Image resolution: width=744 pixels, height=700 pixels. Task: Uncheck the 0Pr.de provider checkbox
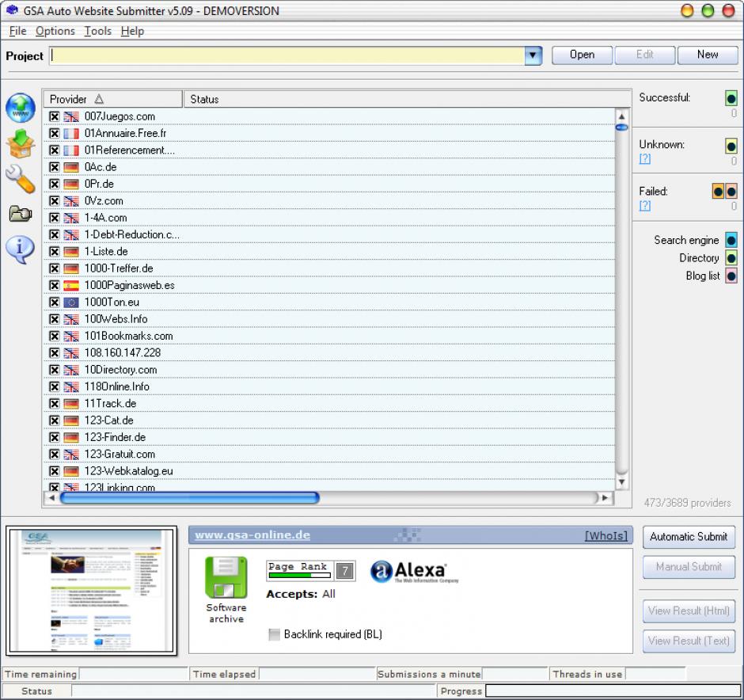click(x=55, y=185)
